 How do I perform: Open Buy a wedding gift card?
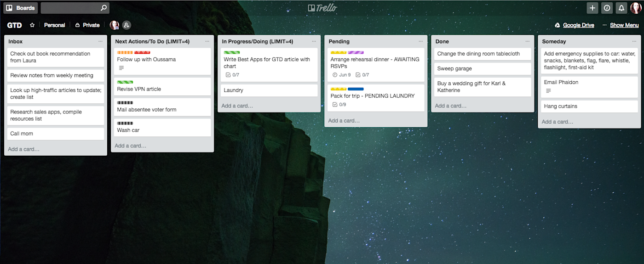pos(483,87)
